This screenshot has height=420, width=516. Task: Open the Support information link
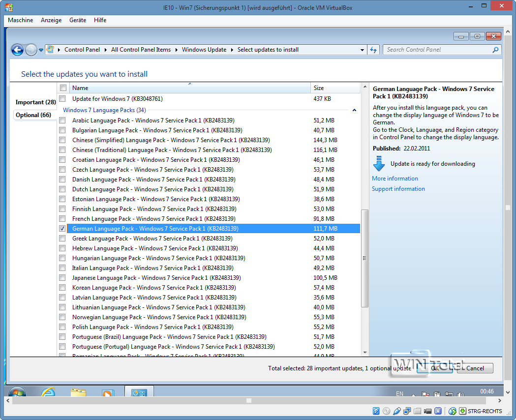pyautogui.click(x=398, y=189)
